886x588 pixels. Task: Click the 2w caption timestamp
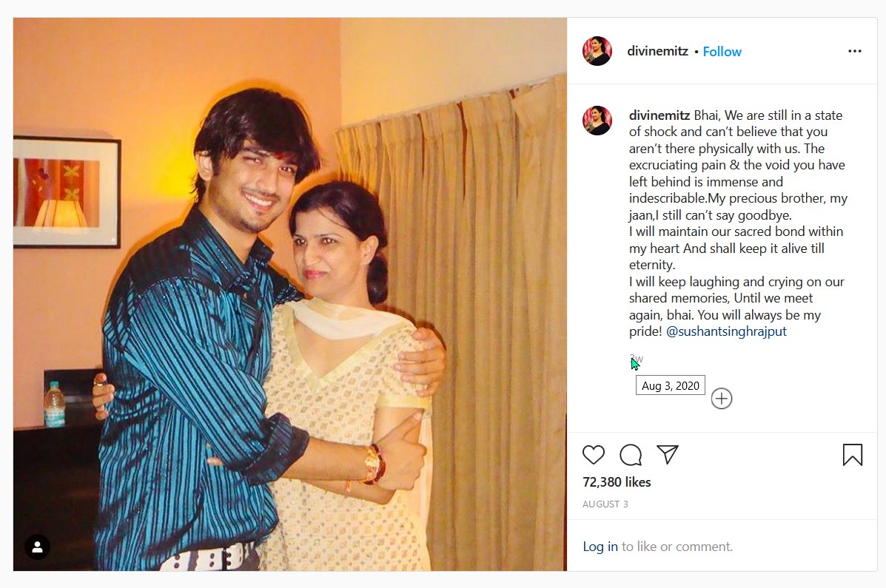pyautogui.click(x=637, y=359)
